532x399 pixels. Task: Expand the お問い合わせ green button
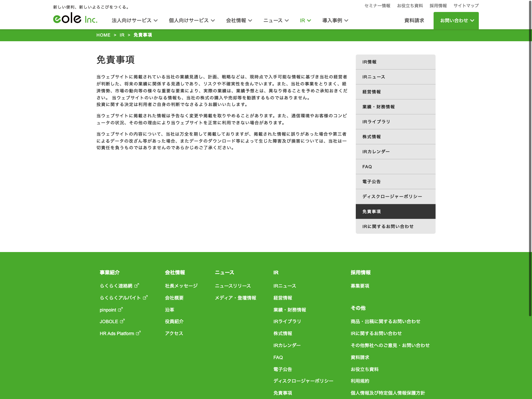[x=456, y=21]
